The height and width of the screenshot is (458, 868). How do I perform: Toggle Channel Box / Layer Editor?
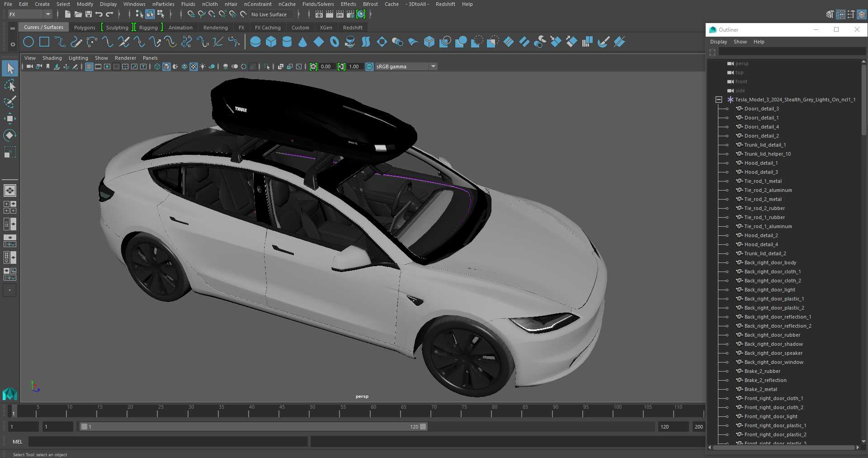click(862, 14)
